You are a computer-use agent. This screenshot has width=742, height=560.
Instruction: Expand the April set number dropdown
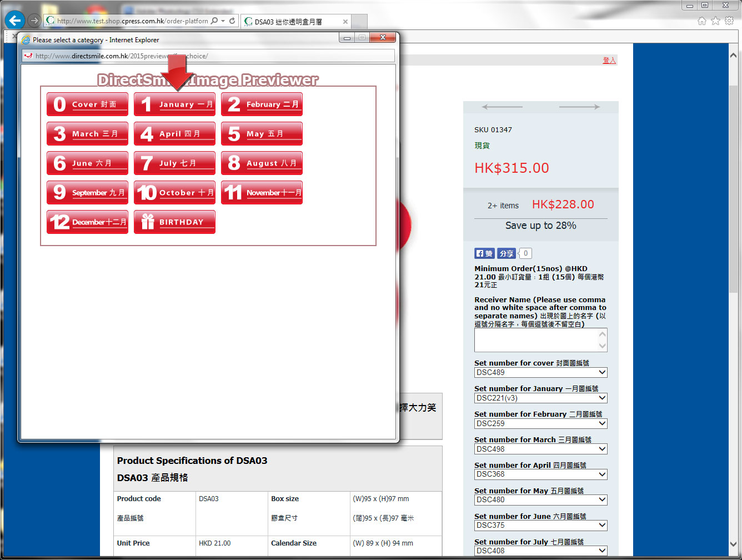[540, 474]
